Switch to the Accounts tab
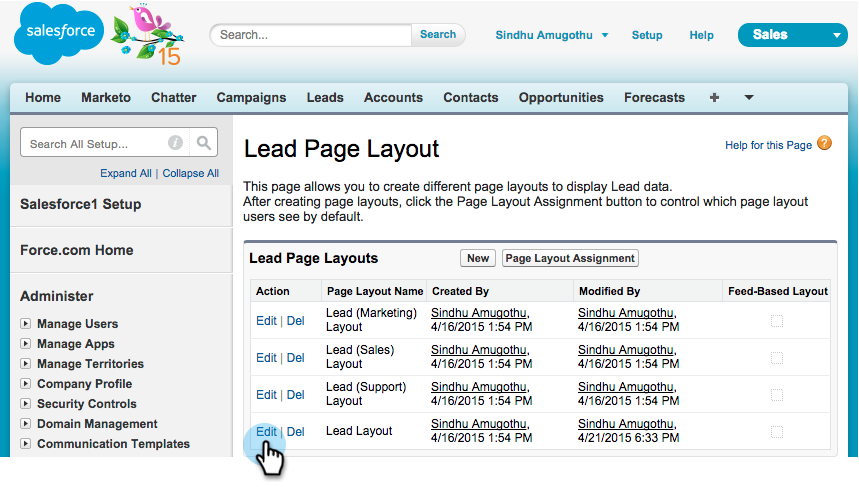859x487 pixels. [x=393, y=98]
